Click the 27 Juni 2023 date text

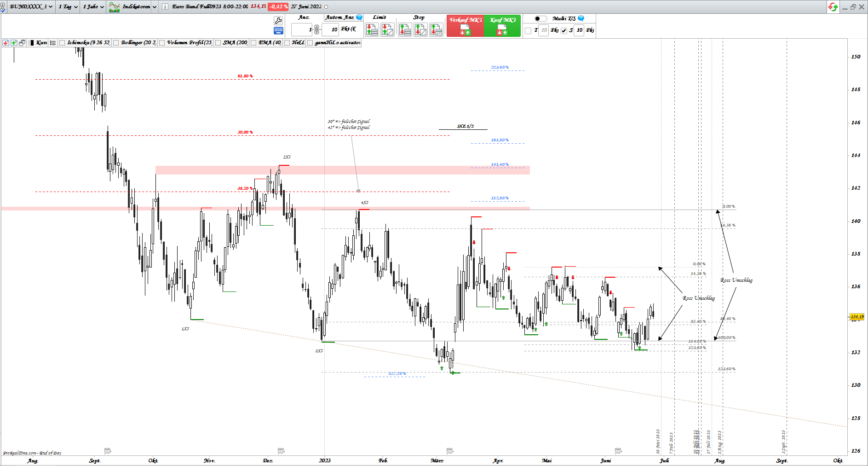pos(306,7)
